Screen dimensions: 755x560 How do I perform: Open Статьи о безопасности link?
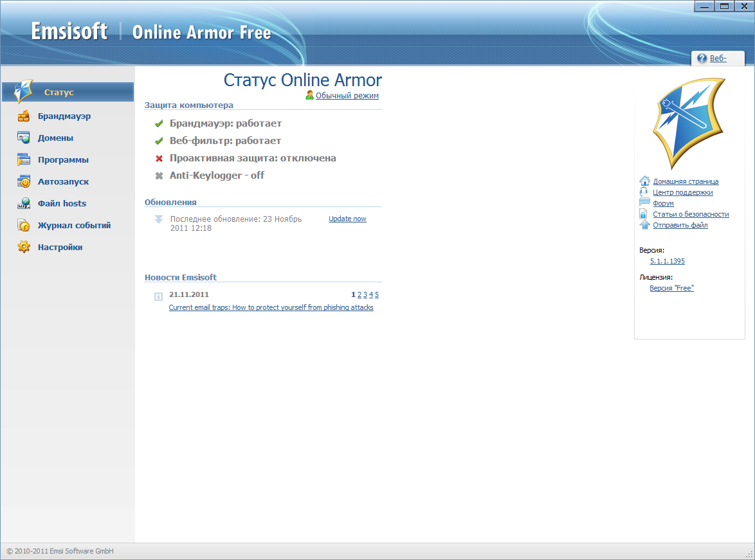[691, 214]
